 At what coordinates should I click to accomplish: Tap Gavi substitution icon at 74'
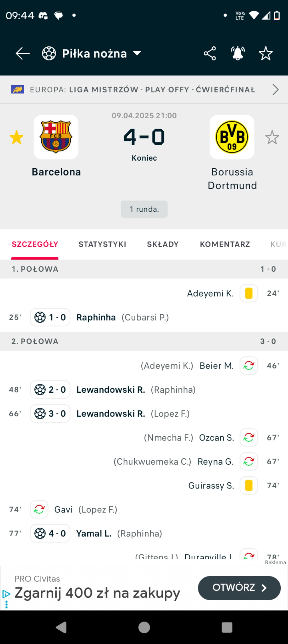39,509
